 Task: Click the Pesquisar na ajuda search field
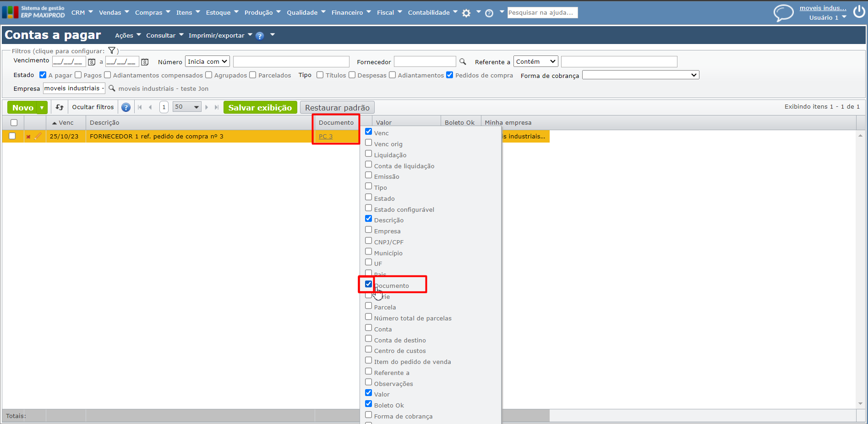[542, 12]
